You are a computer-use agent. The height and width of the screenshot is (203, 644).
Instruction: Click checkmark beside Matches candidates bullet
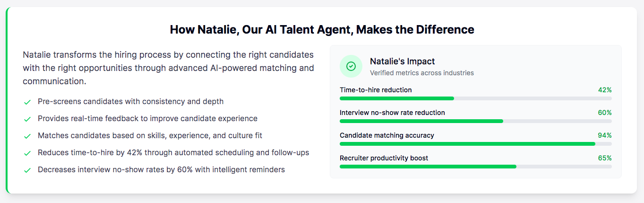[27, 136]
